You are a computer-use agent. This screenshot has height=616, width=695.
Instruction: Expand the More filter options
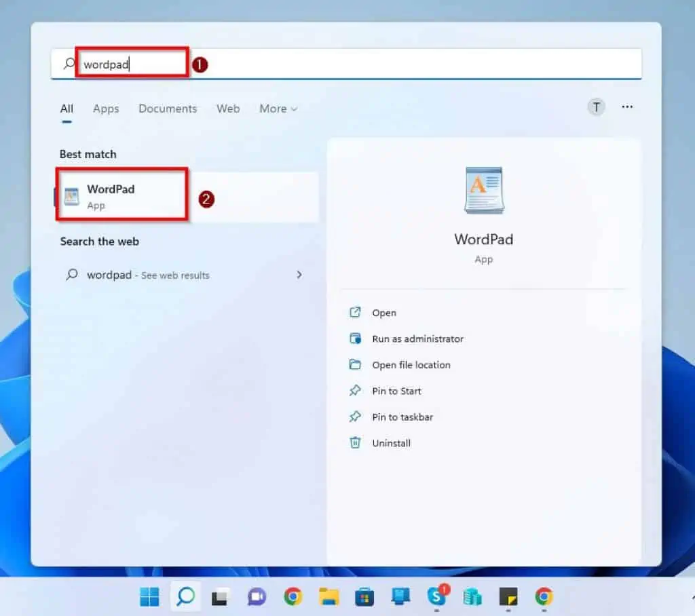278,109
